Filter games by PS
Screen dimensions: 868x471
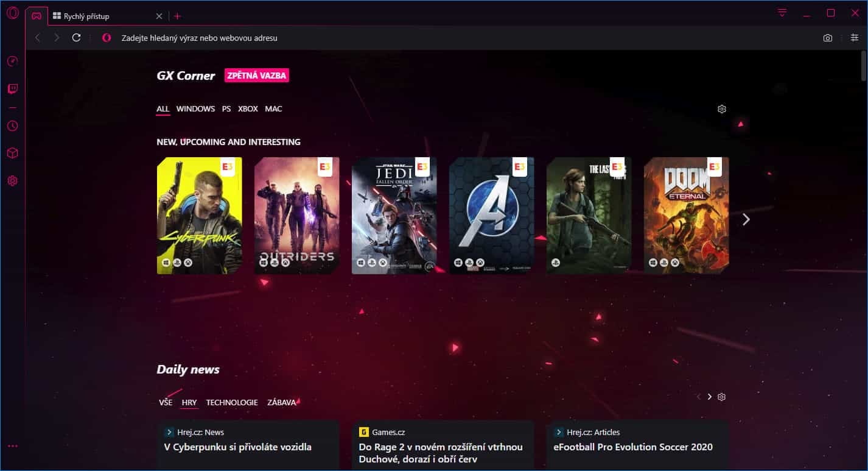click(x=226, y=109)
